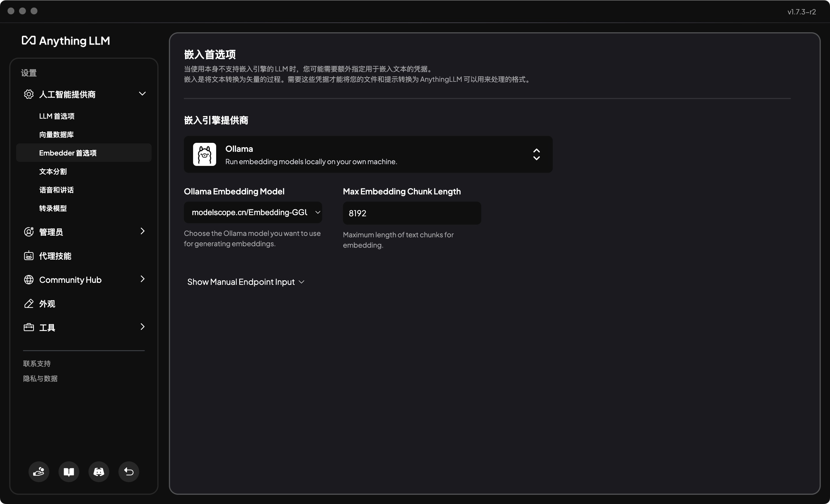The width and height of the screenshot is (830, 504).
Task: Click the Ollama Embedding Model label
Action: [234, 191]
